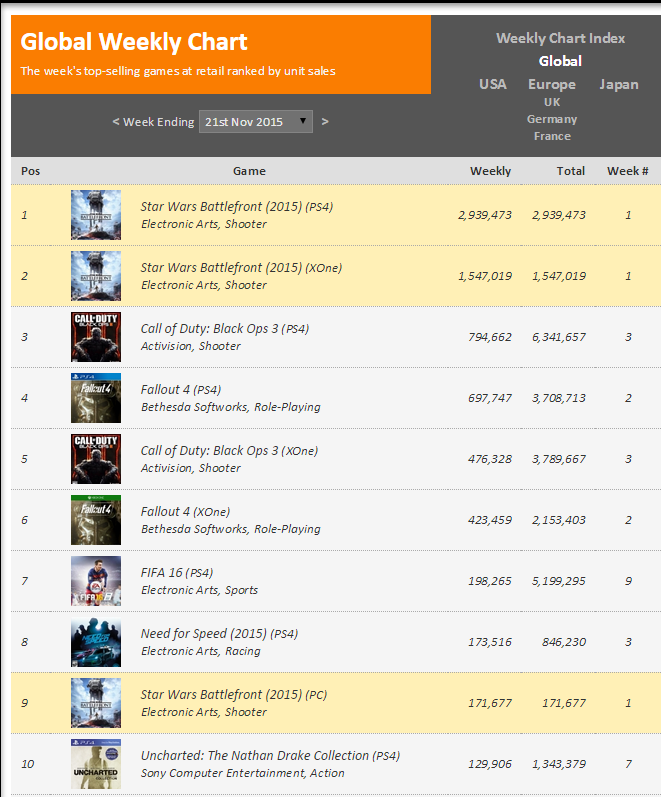The height and width of the screenshot is (797, 661).
Task: Open the UK weekly chart
Action: coord(552,102)
